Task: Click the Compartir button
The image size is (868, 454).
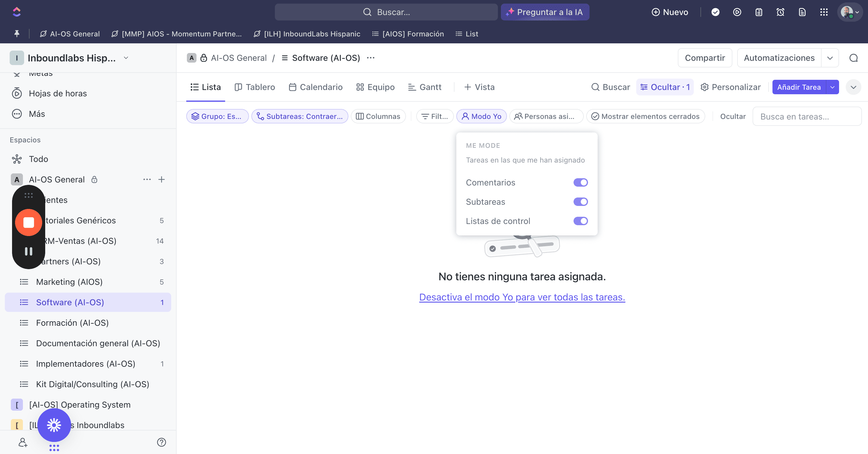Action: pos(705,58)
